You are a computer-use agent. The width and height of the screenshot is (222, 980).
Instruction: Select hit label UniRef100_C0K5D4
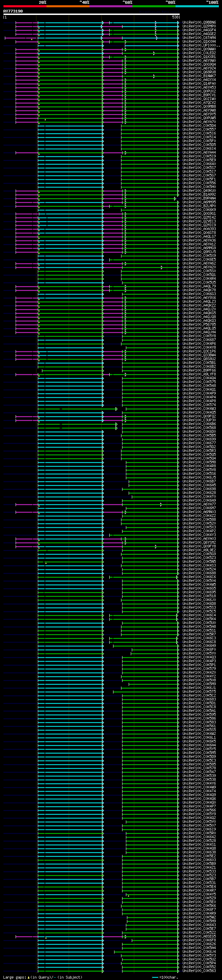[x=199, y=125]
